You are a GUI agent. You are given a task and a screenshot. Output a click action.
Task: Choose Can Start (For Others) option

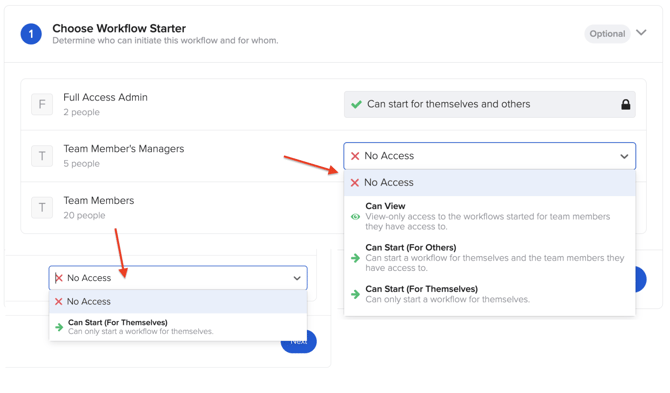tap(490, 258)
